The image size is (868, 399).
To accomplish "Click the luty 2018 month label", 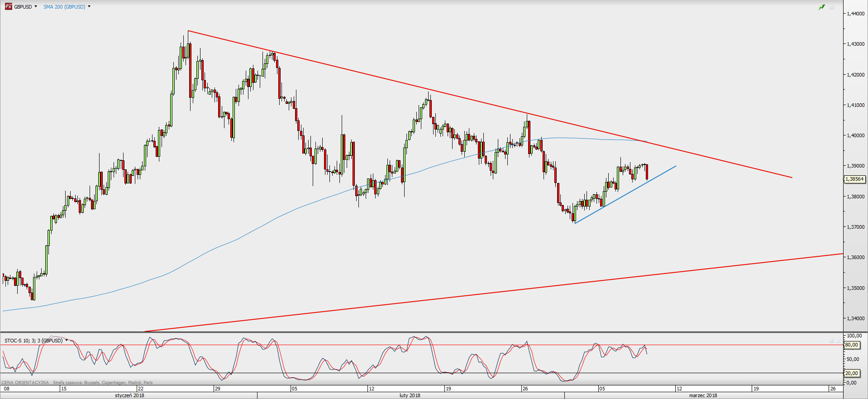I will (x=410, y=395).
